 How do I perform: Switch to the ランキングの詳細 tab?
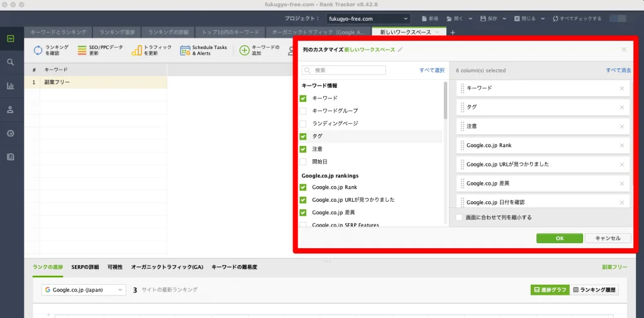pos(169,32)
